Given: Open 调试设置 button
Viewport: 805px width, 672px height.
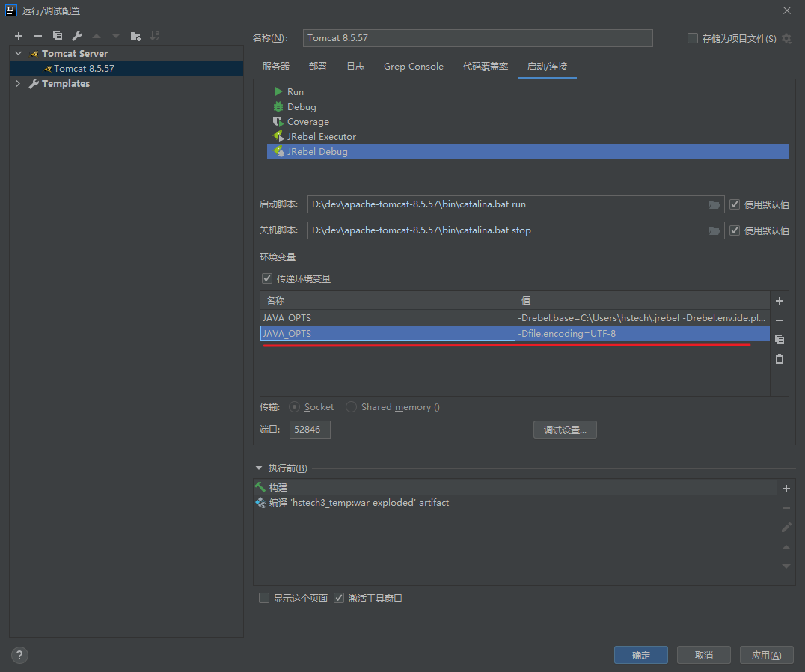Looking at the screenshot, I should pos(565,430).
